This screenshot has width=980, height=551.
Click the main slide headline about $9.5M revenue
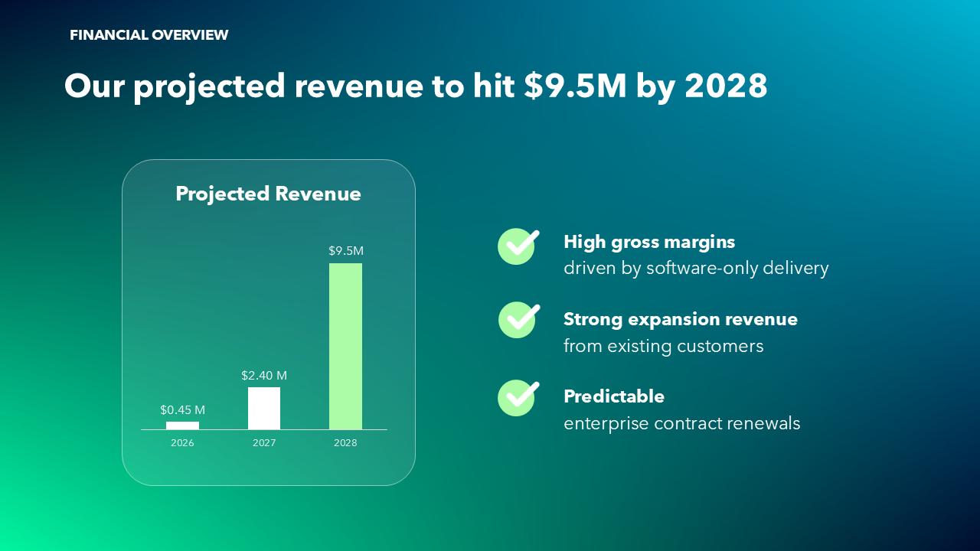(x=416, y=86)
